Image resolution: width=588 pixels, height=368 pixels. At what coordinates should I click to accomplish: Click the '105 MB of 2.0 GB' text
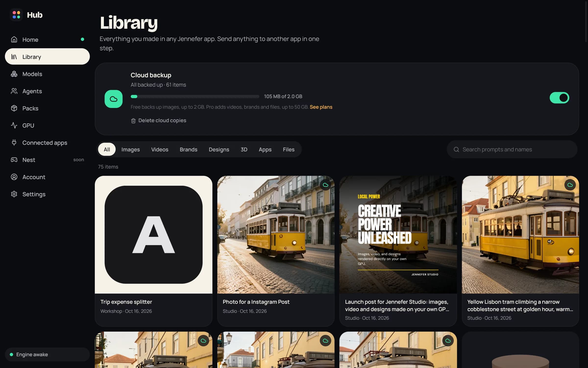click(283, 96)
